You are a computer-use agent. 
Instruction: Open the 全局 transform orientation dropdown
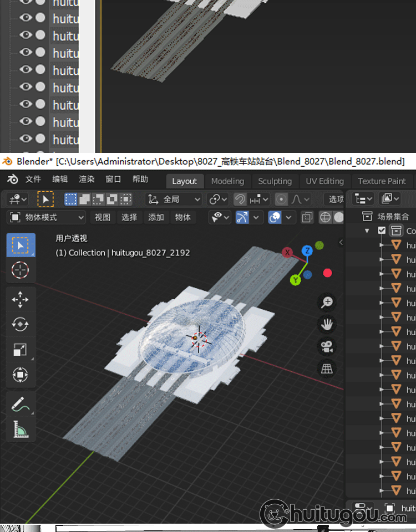point(174,199)
